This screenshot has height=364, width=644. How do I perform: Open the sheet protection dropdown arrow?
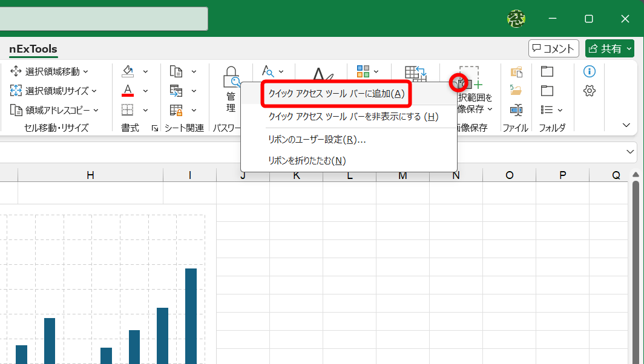click(194, 111)
